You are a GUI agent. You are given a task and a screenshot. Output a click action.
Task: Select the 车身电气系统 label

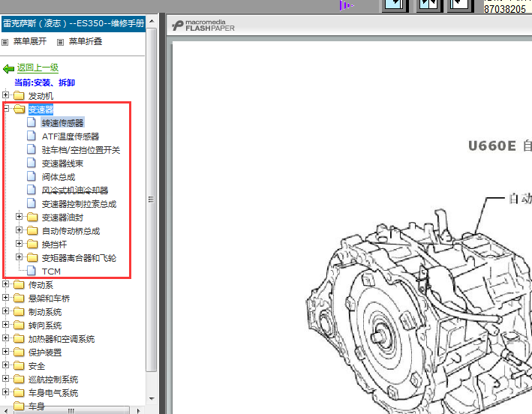pos(53,393)
